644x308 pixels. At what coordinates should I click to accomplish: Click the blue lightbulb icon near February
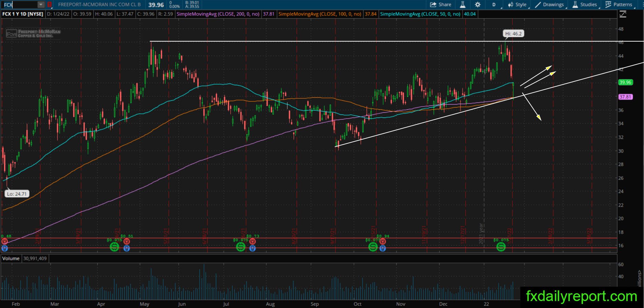coord(4,248)
